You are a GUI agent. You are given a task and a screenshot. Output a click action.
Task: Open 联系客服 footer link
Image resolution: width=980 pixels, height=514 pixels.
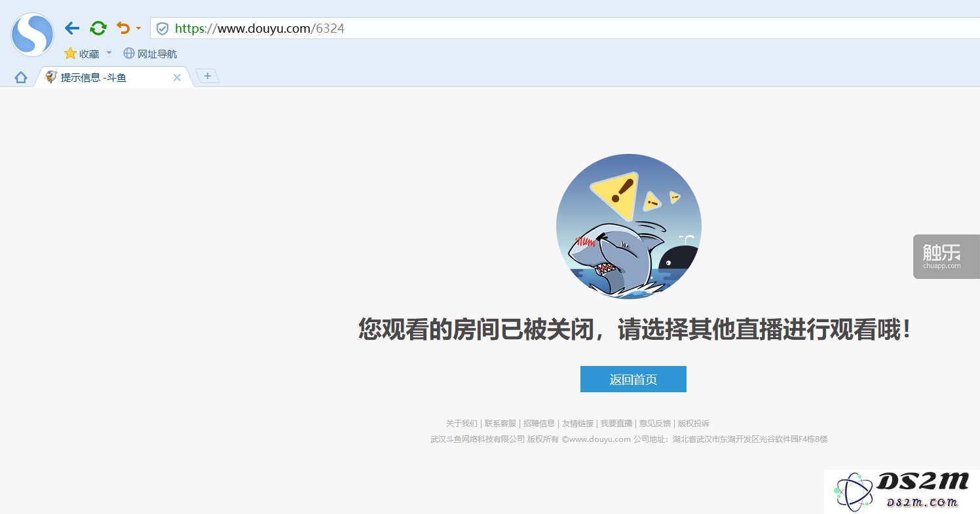500,424
